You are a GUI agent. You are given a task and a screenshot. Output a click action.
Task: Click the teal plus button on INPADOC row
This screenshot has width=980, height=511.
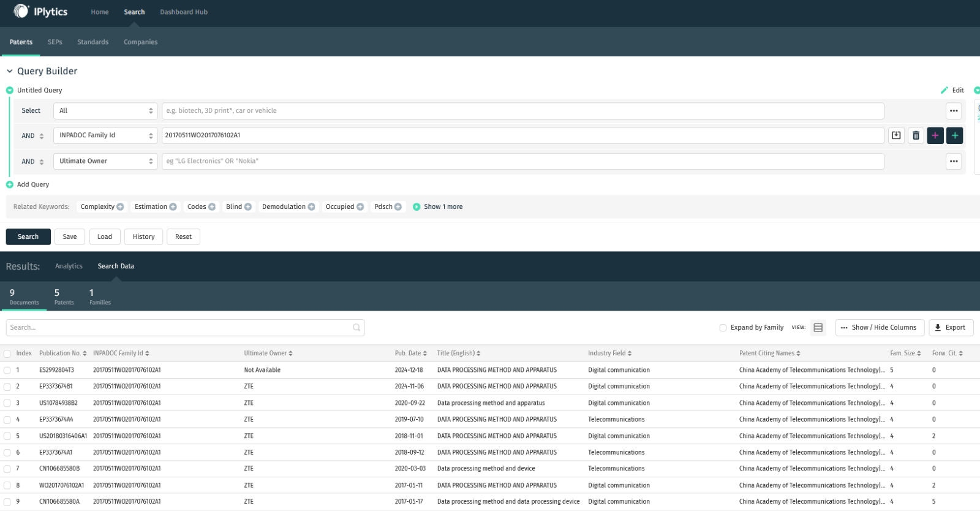coord(955,135)
